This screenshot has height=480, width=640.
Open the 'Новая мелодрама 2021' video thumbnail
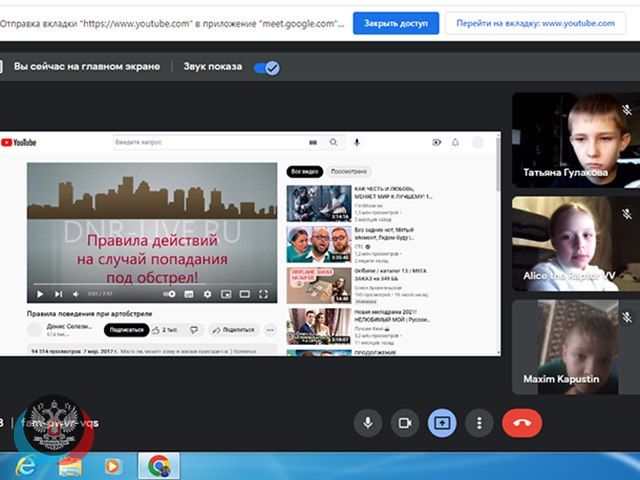point(319,326)
